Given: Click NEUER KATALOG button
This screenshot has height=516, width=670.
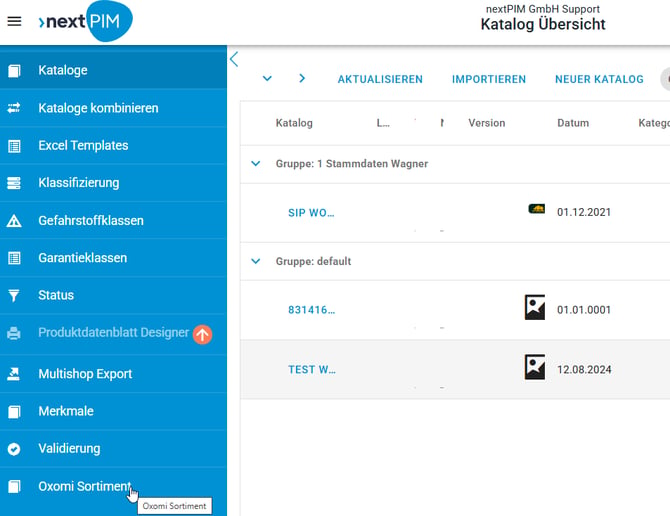Looking at the screenshot, I should [x=599, y=79].
